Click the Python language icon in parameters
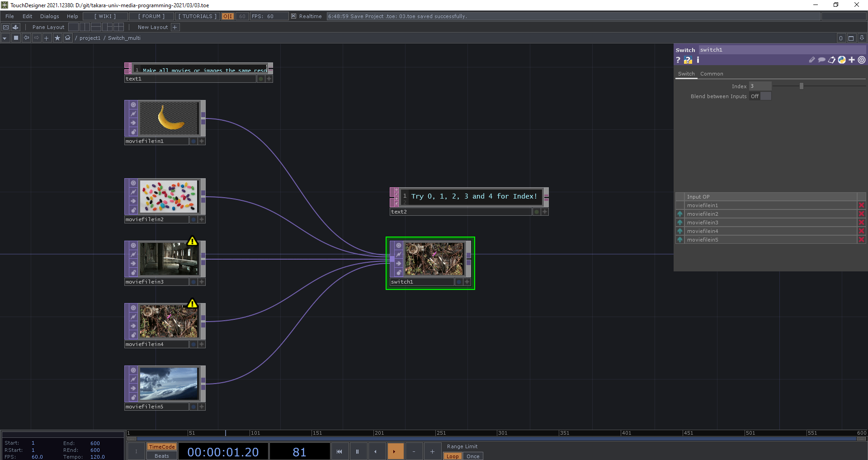Screen dimensions: 868x460 point(841,60)
